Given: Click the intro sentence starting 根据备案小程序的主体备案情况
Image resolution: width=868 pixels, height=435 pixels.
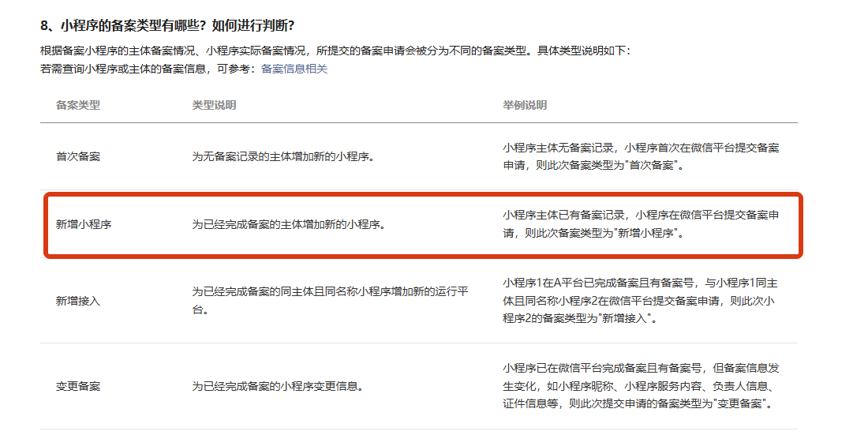Looking at the screenshot, I should coord(335,51).
